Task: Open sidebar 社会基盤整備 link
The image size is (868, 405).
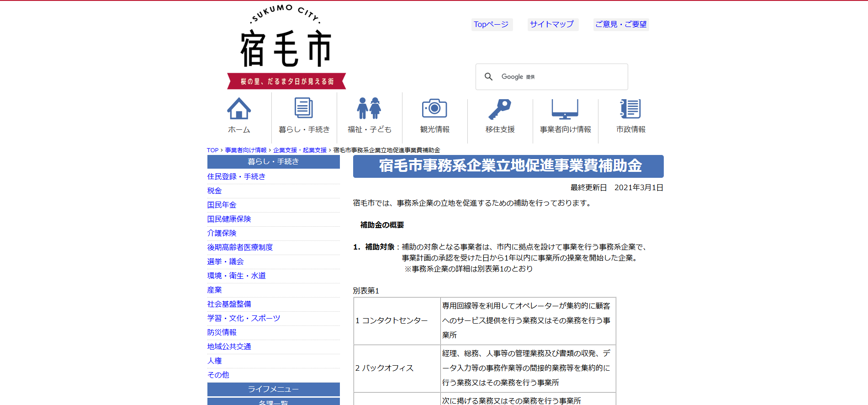Action: tap(229, 304)
